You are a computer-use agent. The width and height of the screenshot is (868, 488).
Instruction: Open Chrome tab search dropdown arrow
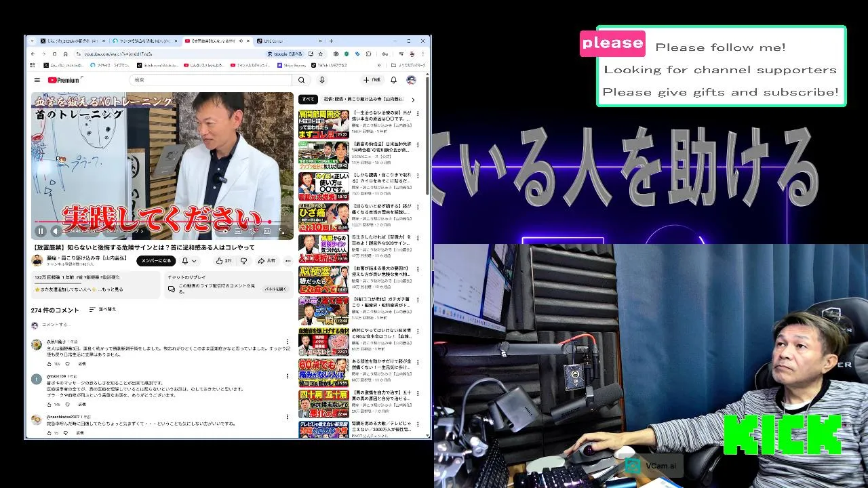click(32, 41)
